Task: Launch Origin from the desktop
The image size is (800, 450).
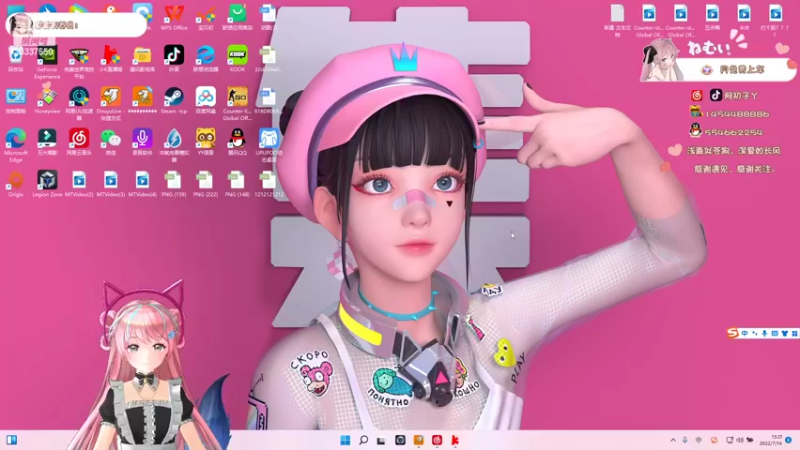Action: (16, 184)
